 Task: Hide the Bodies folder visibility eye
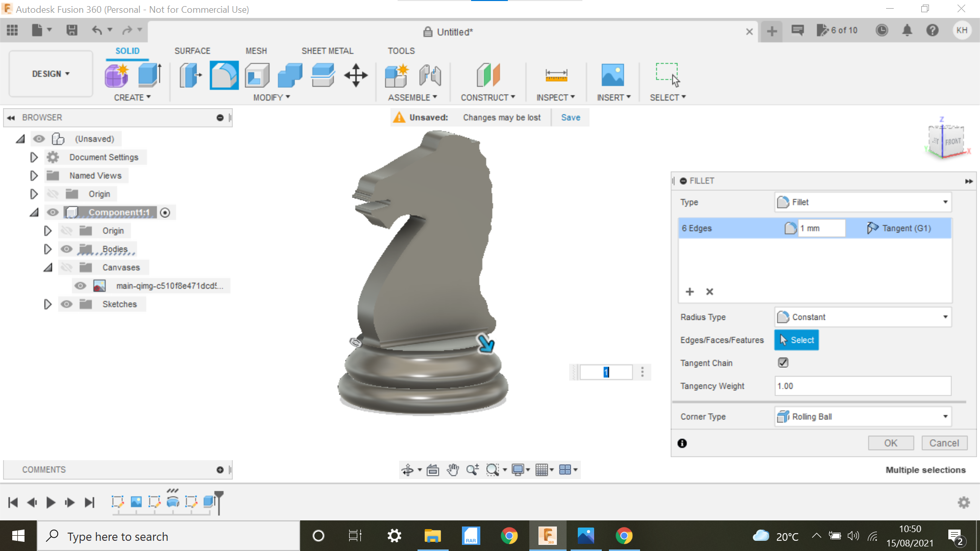click(x=66, y=249)
